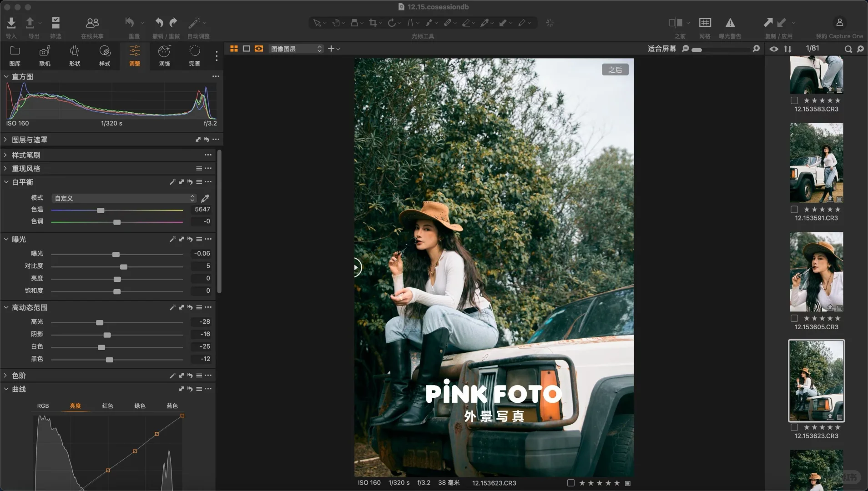Switch to the 联机 tethering tab
Viewport: 868px width, 491px height.
tap(45, 55)
